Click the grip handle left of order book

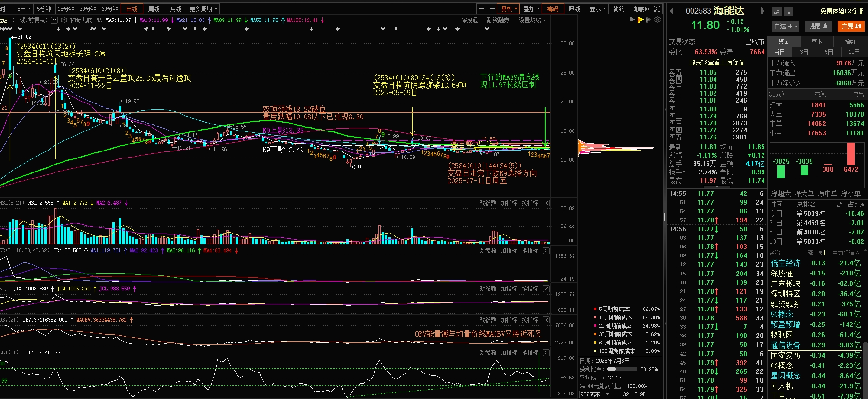click(x=665, y=110)
